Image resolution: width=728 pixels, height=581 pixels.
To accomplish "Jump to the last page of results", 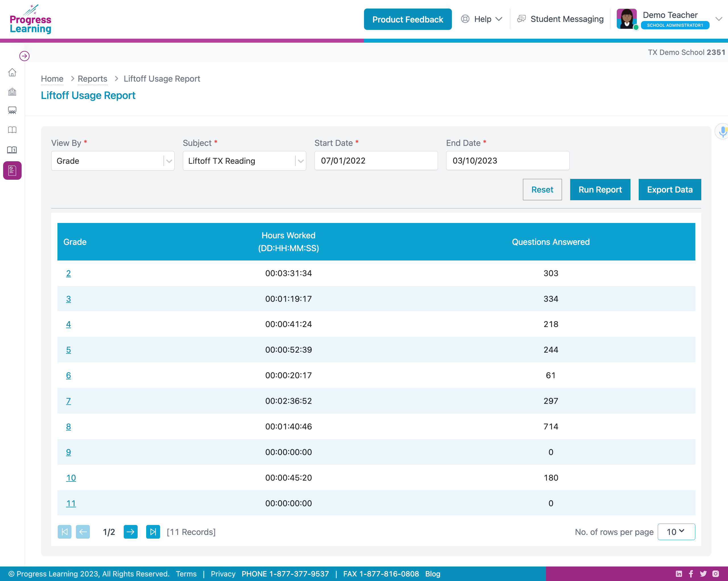I will click(153, 532).
